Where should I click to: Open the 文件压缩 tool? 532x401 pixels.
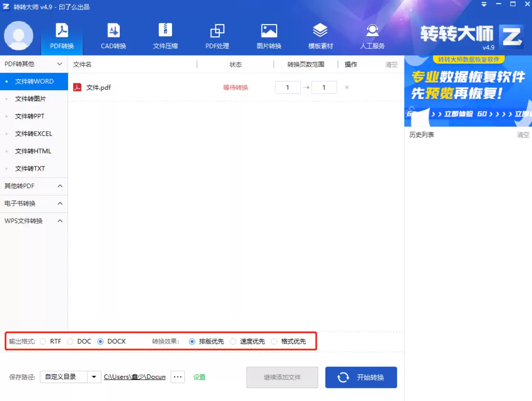(x=165, y=36)
